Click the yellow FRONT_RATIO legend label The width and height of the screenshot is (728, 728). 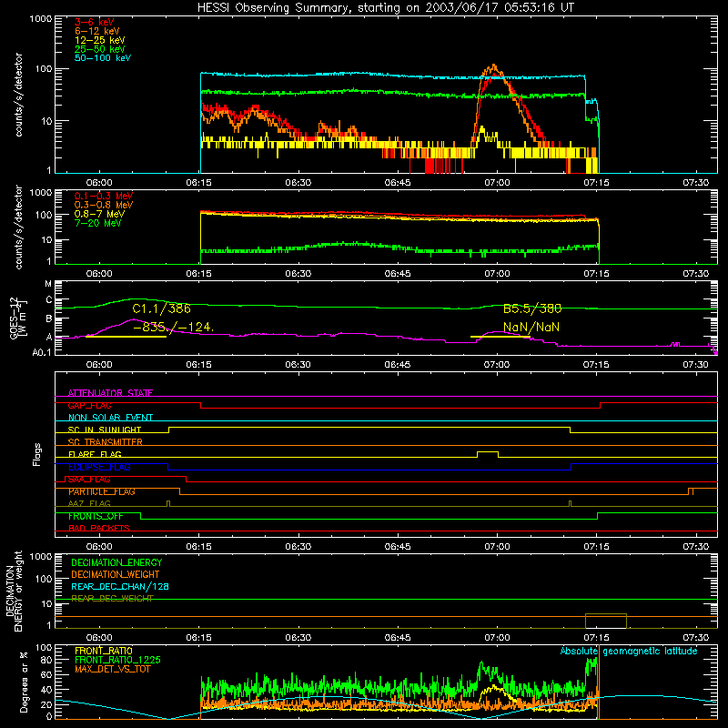tap(104, 651)
